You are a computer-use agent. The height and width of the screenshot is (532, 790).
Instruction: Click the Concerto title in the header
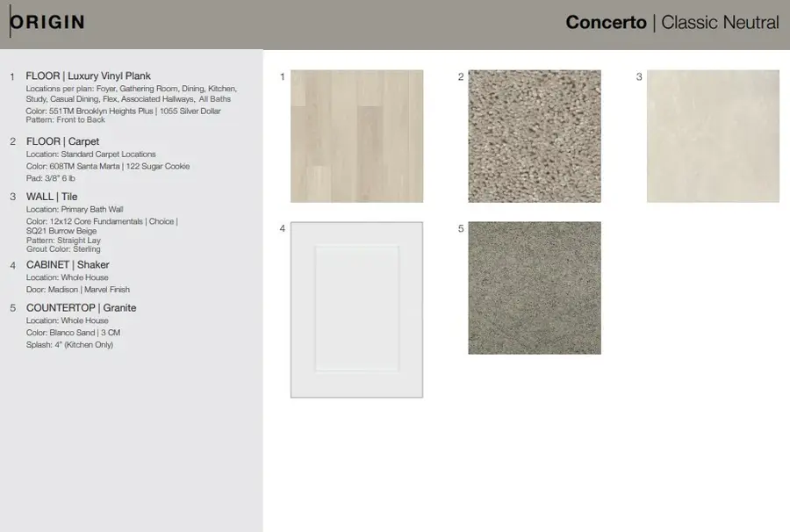pos(606,23)
